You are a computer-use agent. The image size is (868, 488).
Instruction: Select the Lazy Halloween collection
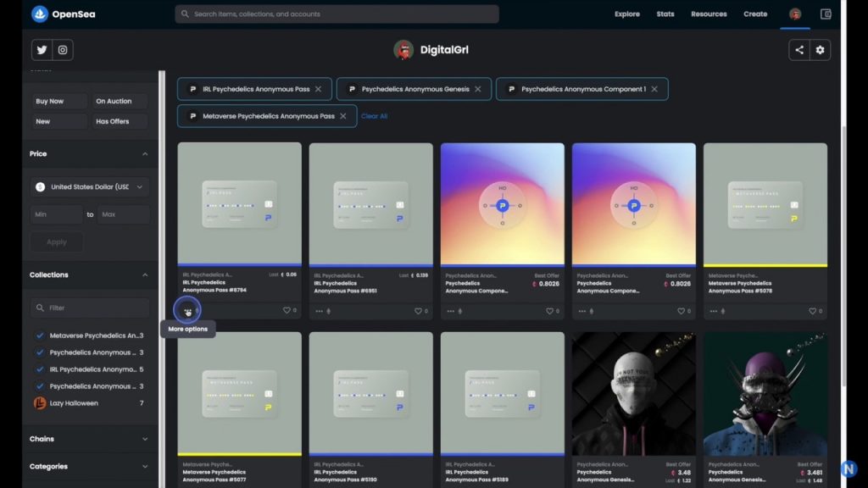coord(74,403)
